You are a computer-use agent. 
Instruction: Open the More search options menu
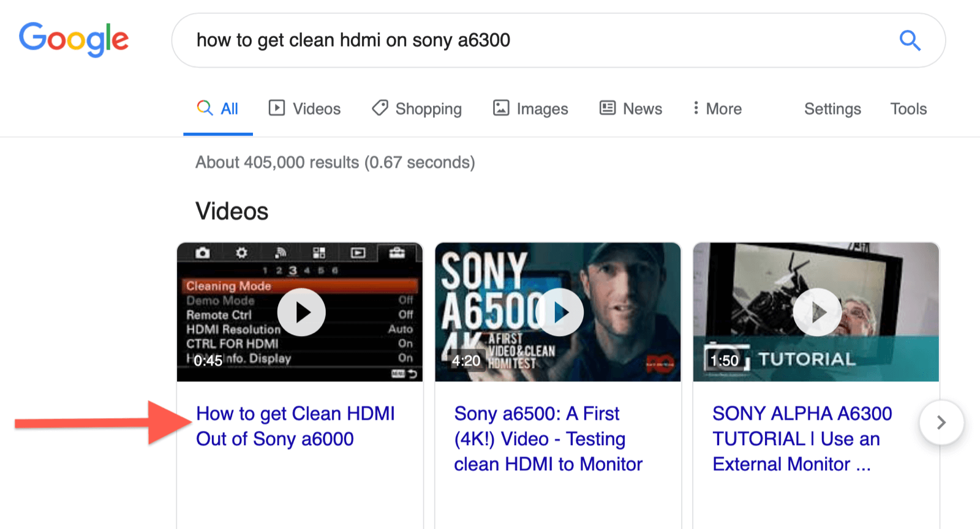click(717, 108)
